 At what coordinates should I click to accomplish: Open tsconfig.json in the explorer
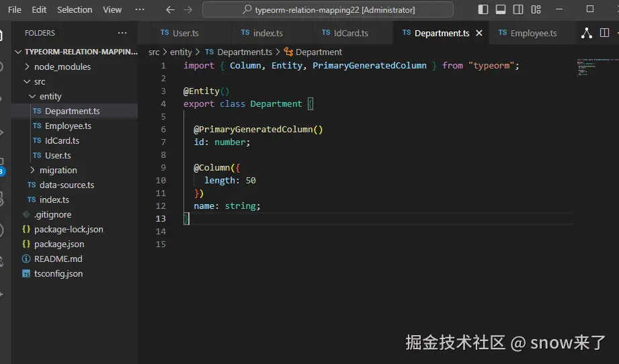[x=75, y=274]
